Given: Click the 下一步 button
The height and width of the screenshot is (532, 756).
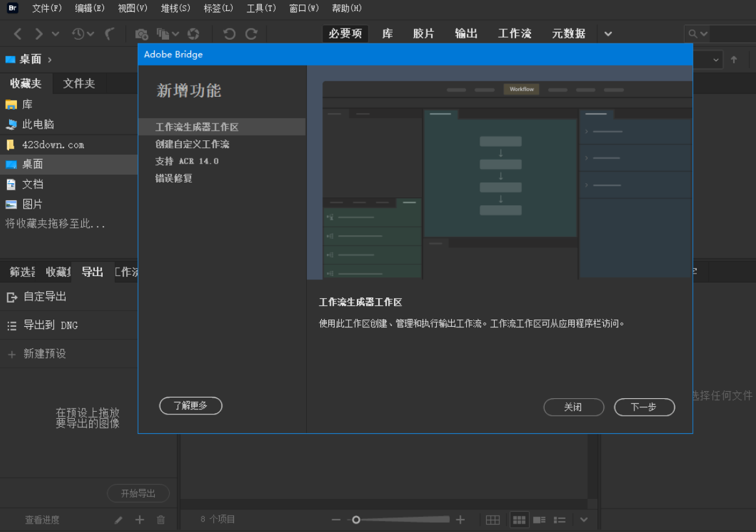Looking at the screenshot, I should [644, 407].
